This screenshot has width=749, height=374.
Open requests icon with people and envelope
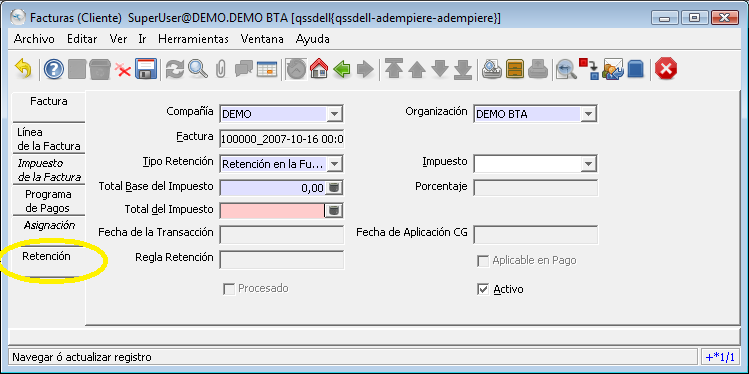(612, 70)
